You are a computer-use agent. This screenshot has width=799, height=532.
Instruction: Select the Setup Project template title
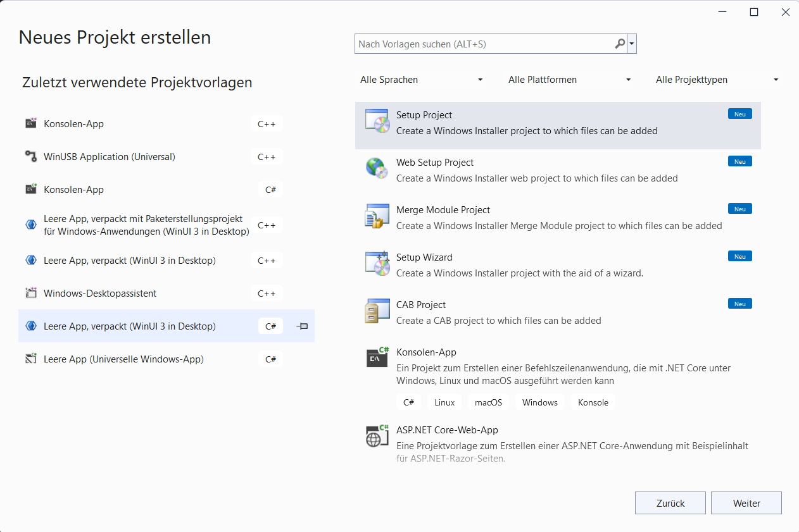[424, 114]
